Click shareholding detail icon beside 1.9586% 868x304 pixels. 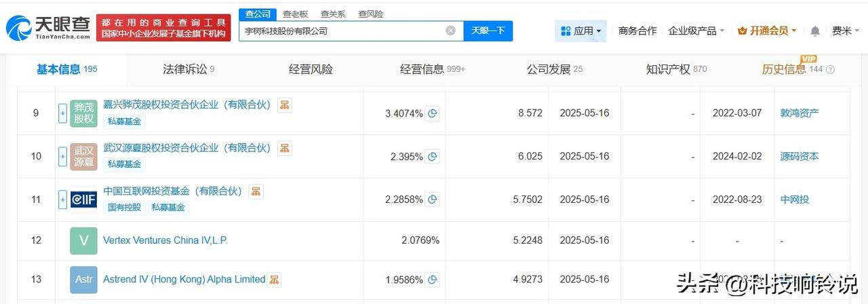click(433, 280)
